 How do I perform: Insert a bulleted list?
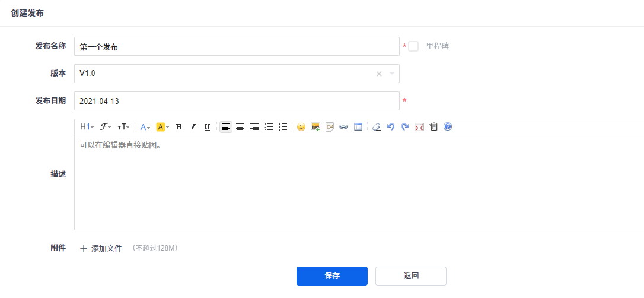click(283, 127)
